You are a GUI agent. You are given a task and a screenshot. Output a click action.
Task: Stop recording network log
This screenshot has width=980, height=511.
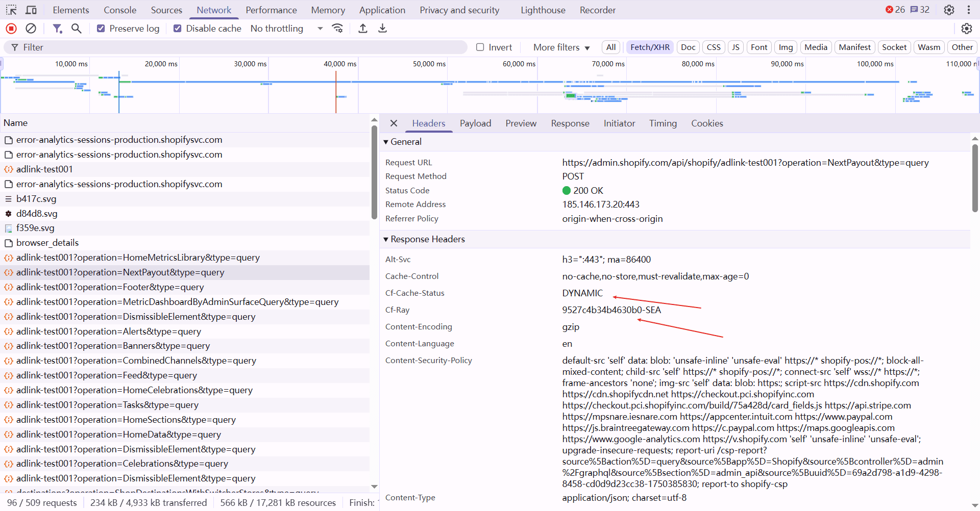tap(11, 29)
